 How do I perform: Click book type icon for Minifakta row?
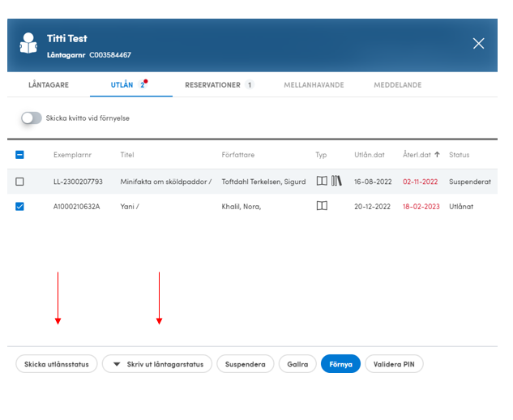(322, 181)
